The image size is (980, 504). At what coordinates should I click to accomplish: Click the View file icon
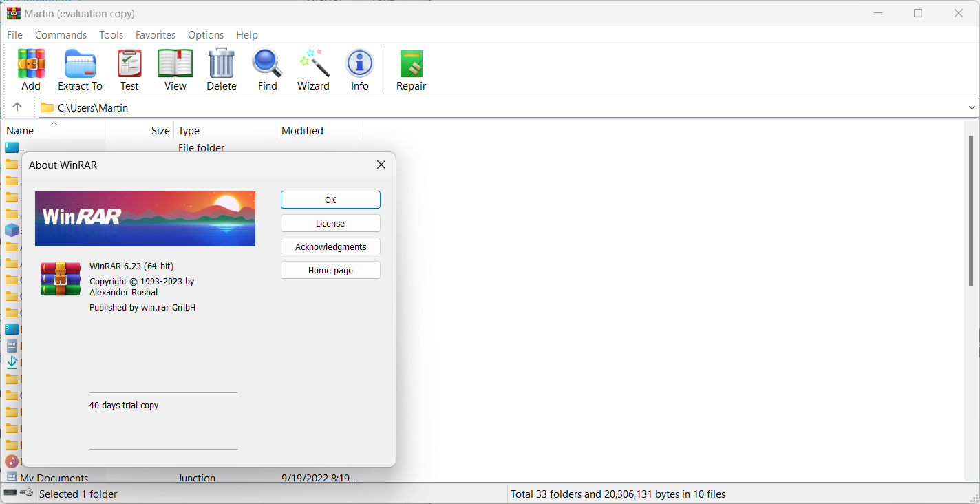(175, 69)
